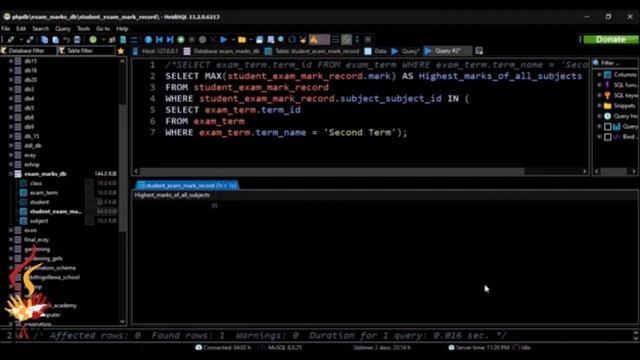Image resolution: width=640 pixels, height=360 pixels.
Task: Click the query editor horizontal scrollbar
Action: coord(360,171)
